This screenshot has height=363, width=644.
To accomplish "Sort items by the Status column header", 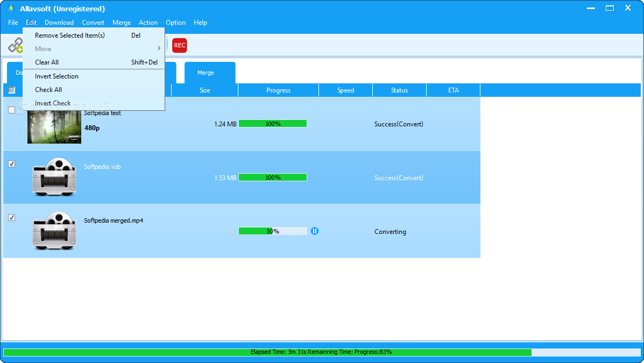I will (399, 90).
